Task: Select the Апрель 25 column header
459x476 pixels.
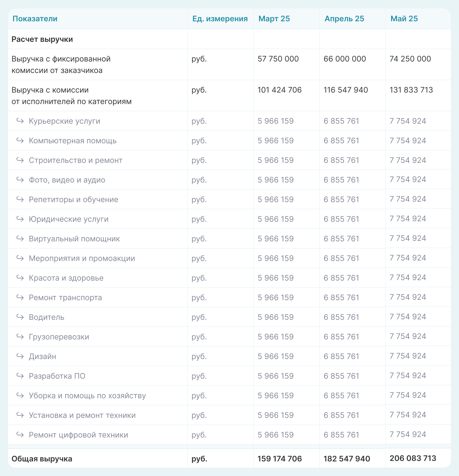Action: click(x=344, y=19)
